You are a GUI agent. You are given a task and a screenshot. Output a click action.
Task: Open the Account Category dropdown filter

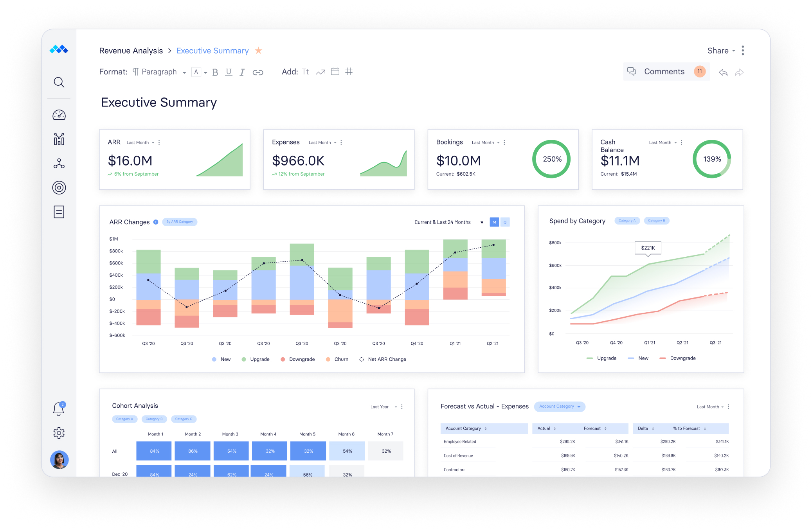tap(560, 407)
